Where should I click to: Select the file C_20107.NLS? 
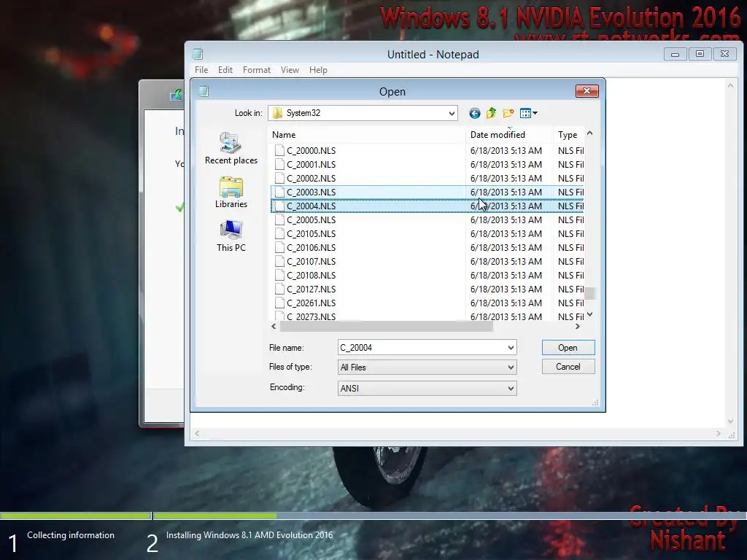point(311,262)
